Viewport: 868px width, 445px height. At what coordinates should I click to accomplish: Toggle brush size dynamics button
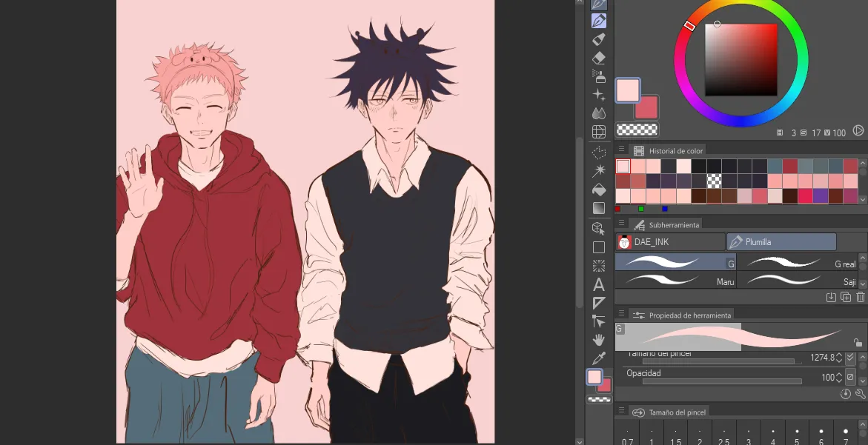(x=851, y=358)
